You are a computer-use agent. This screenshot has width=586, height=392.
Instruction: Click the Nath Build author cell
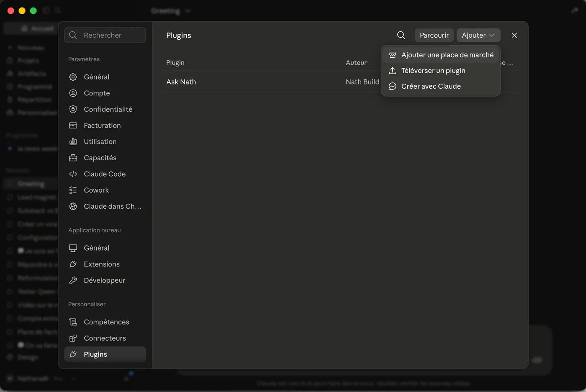362,82
